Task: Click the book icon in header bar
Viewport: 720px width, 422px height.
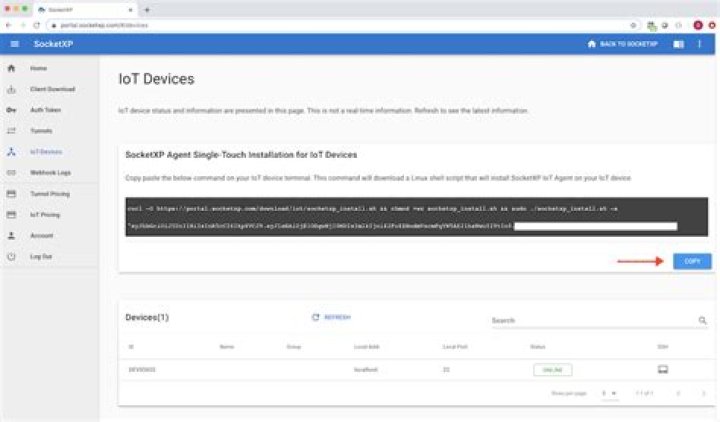Action: coord(678,45)
